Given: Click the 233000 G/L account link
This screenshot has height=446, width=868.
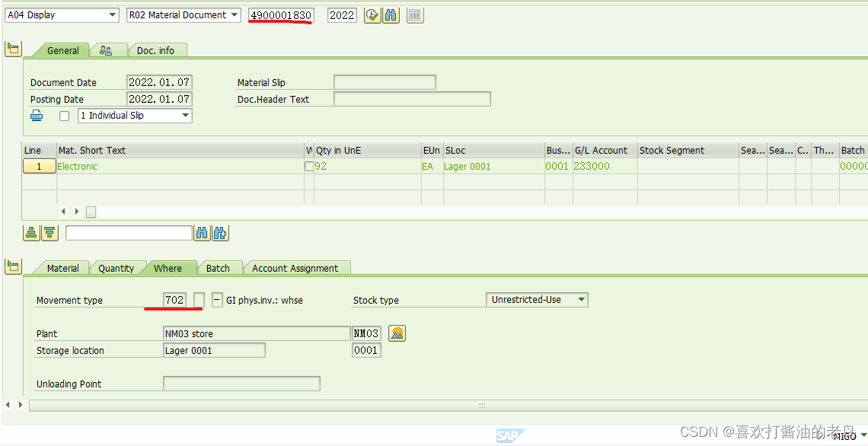Looking at the screenshot, I should click(592, 166).
